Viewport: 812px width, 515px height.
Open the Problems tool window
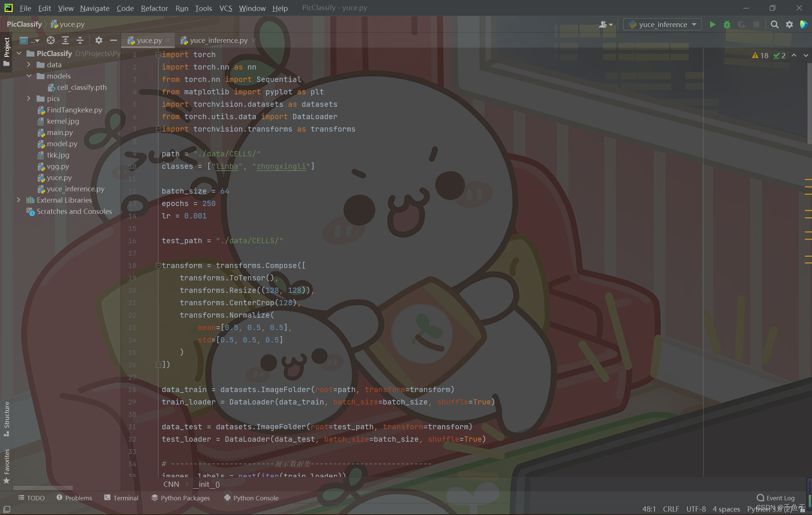pos(74,498)
